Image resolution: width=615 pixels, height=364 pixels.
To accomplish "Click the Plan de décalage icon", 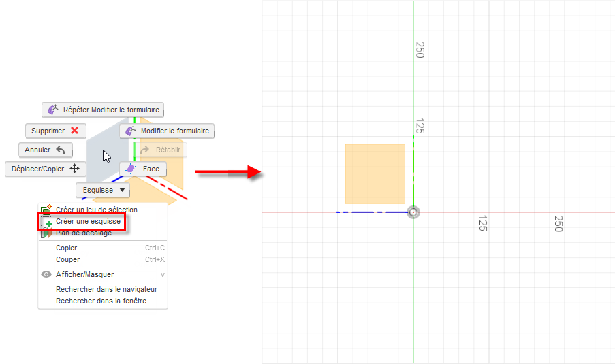I will (46, 233).
